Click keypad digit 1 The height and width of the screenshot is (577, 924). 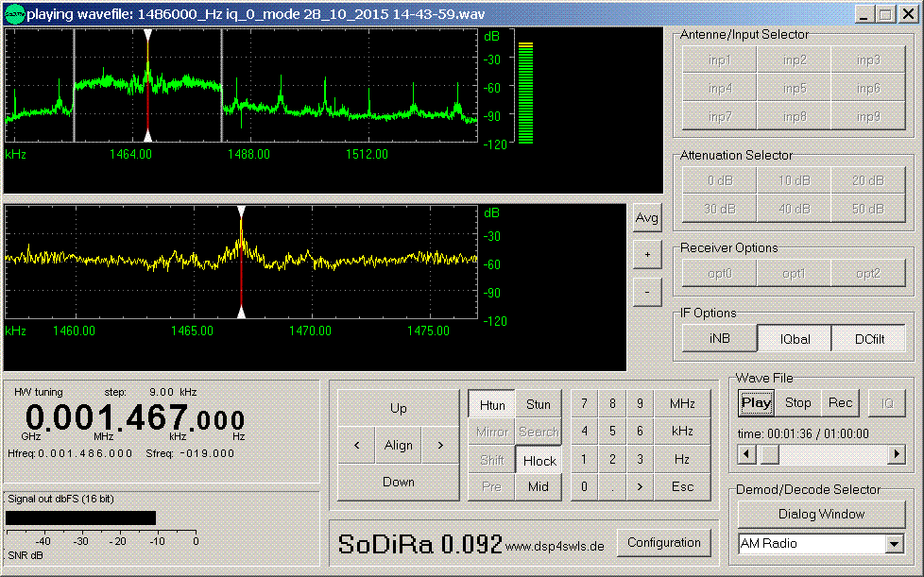[x=584, y=459]
